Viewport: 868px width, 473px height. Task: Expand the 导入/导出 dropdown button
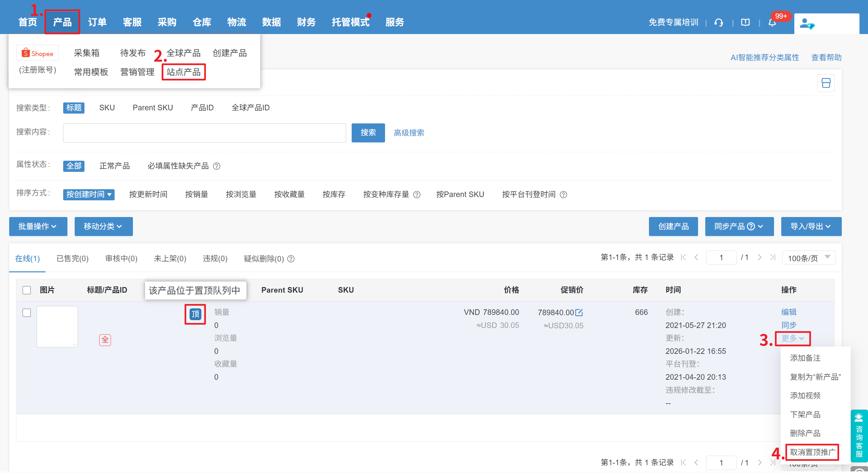(811, 227)
